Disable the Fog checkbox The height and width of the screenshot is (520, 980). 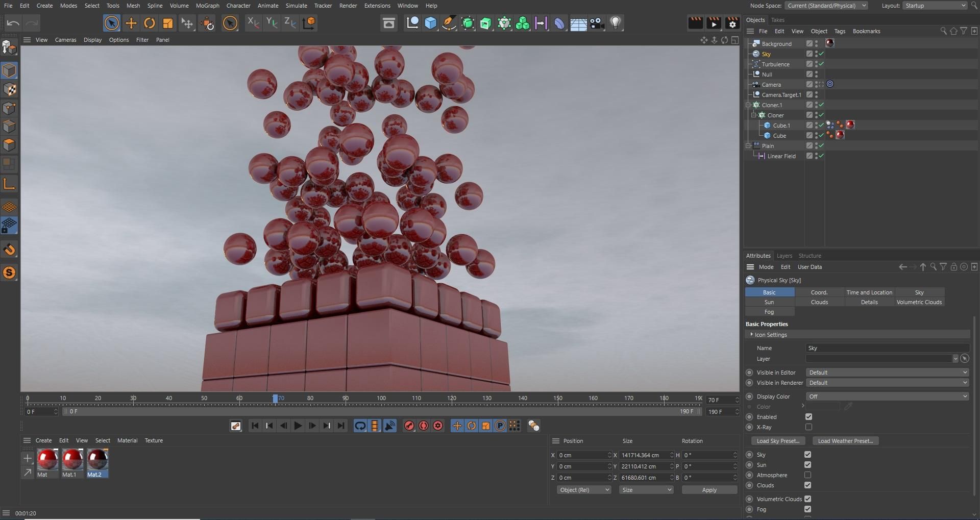click(808, 509)
